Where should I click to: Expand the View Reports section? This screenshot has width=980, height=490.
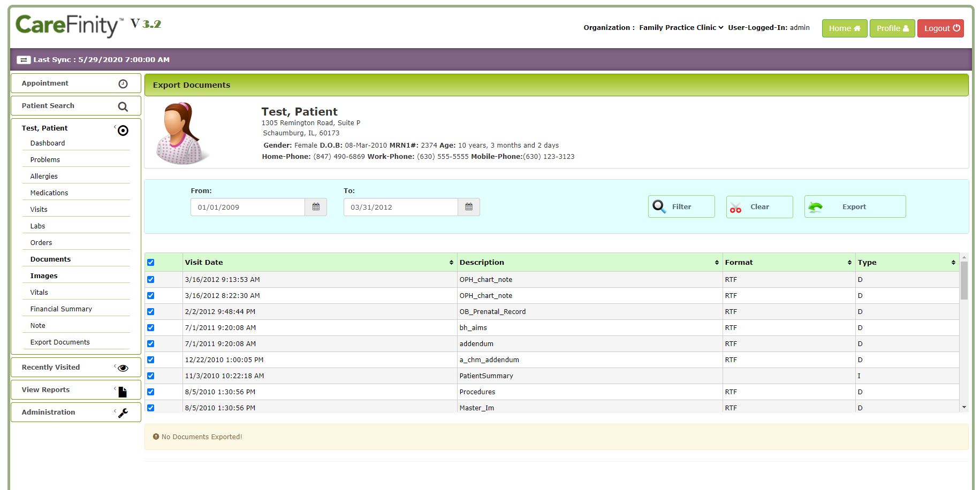[x=76, y=390]
